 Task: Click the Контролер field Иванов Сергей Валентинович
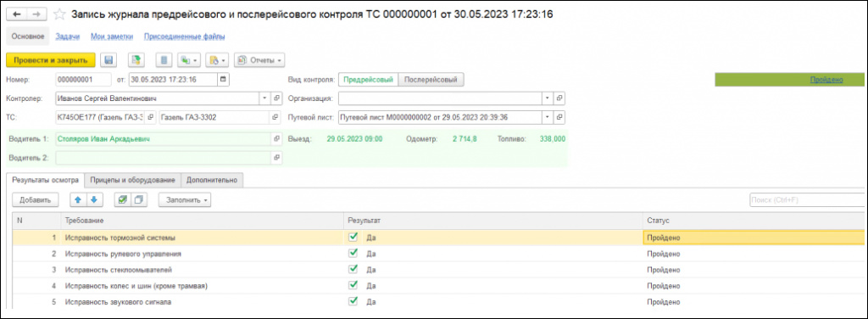[158, 98]
